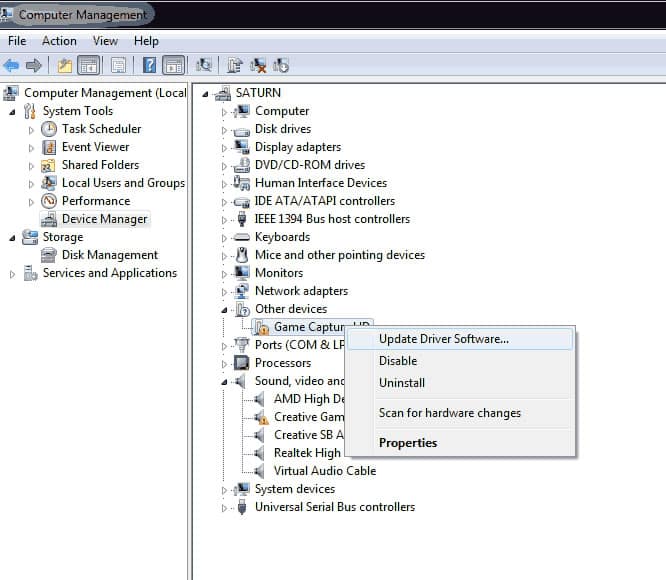Image resolution: width=666 pixels, height=580 pixels.
Task: Expand the Task Scheduler node
Action: coord(31,130)
